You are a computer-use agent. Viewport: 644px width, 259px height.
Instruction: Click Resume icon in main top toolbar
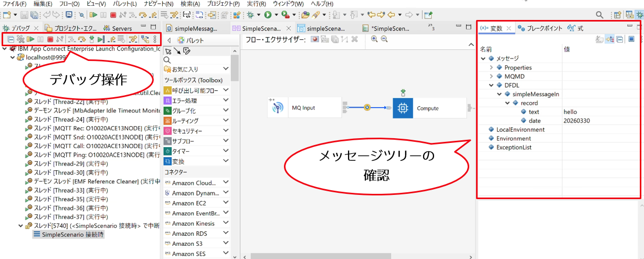tap(93, 15)
